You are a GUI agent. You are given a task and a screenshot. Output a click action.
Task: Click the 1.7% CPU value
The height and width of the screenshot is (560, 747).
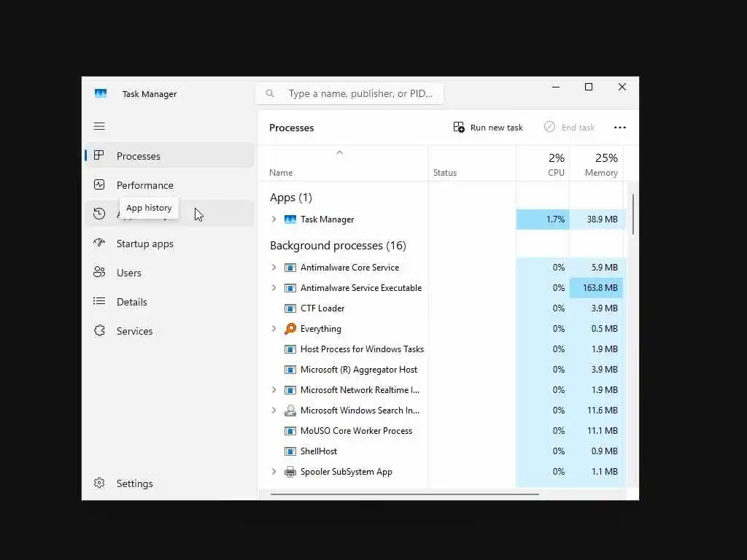pos(555,219)
